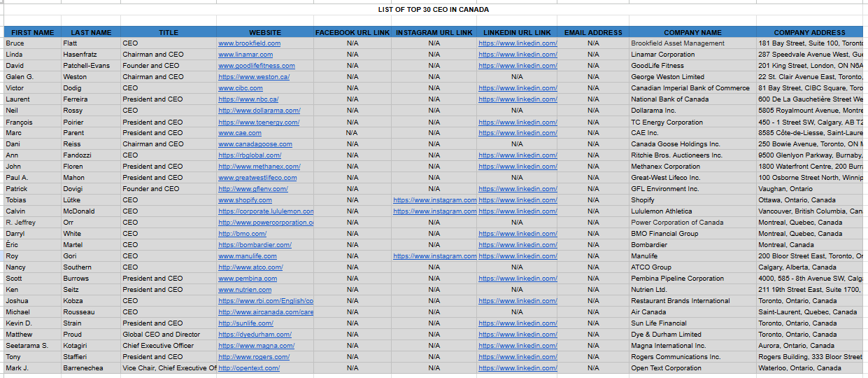
Task: Open the www.canadagoose.com link
Action: pos(255,144)
